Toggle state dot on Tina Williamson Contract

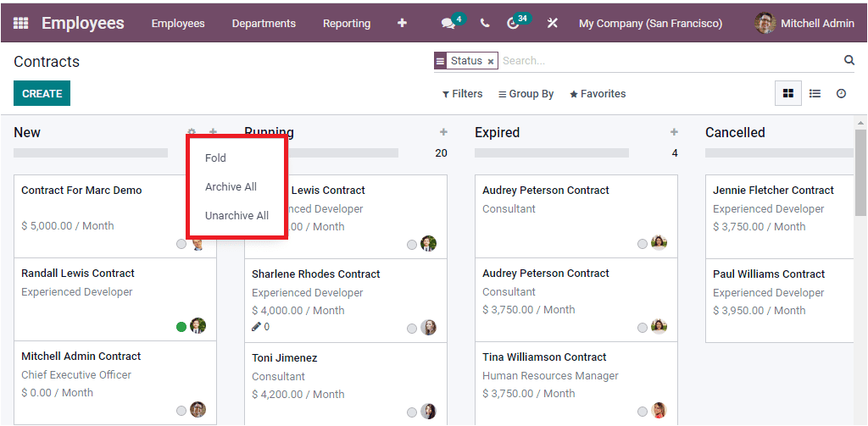[642, 411]
